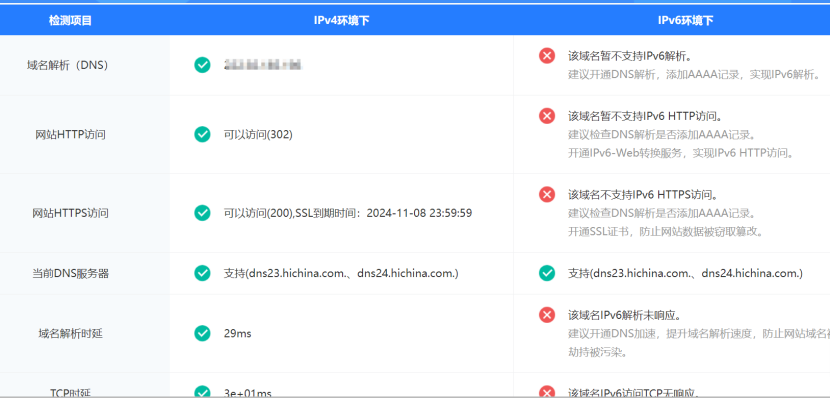Image resolution: width=831 pixels, height=398 pixels.
Task: Select the 网站HTTPS访问 row label
Action: [70, 213]
